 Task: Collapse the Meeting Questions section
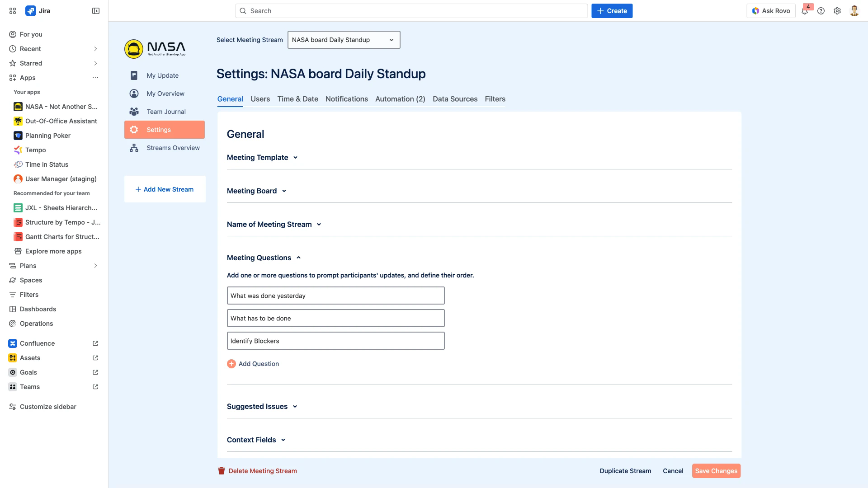click(298, 258)
